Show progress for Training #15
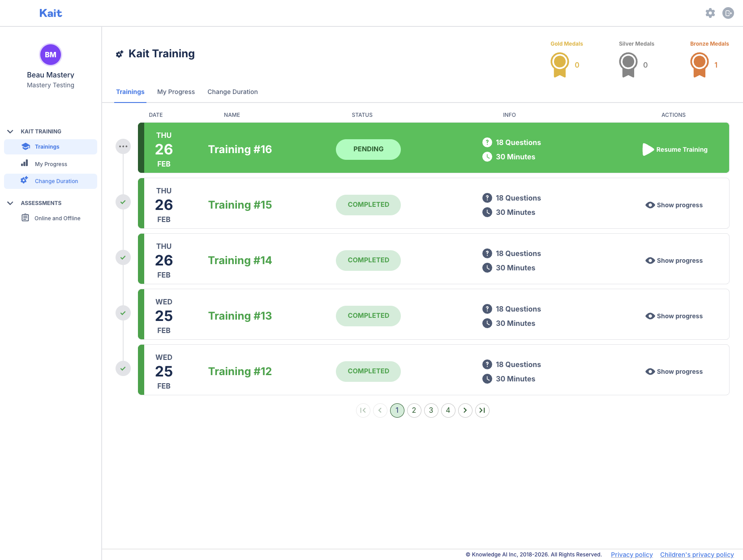Image resolution: width=743 pixels, height=560 pixels. click(674, 205)
